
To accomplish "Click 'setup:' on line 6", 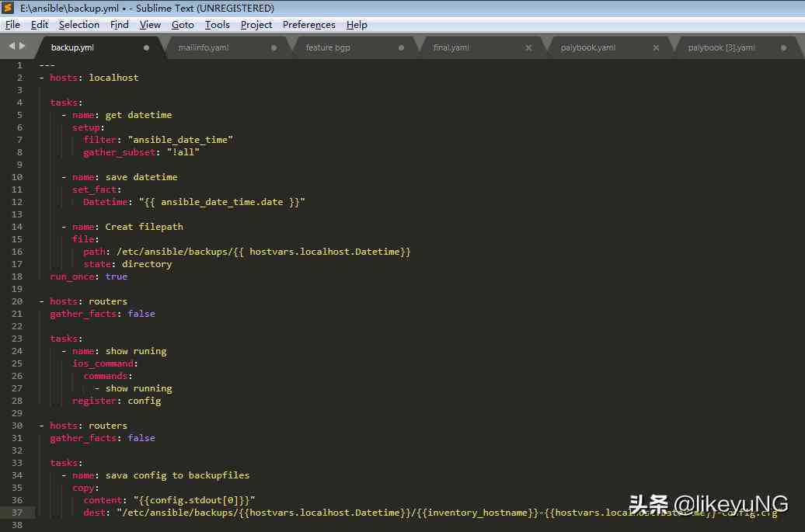I will 89,127.
